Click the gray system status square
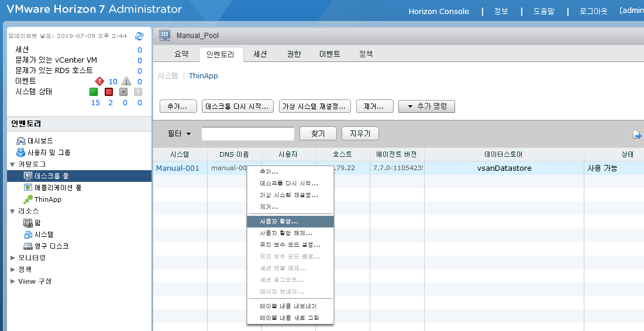This screenshot has height=331, width=644. pos(123,92)
